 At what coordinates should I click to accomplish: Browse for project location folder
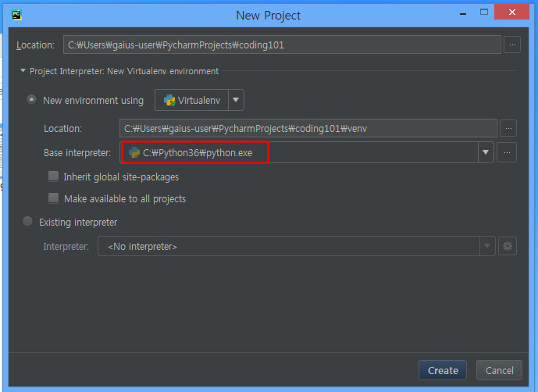511,45
